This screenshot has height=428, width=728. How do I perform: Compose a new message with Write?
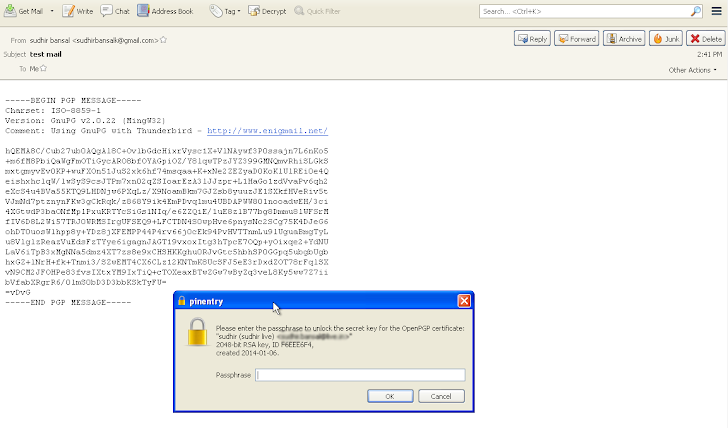(78, 11)
